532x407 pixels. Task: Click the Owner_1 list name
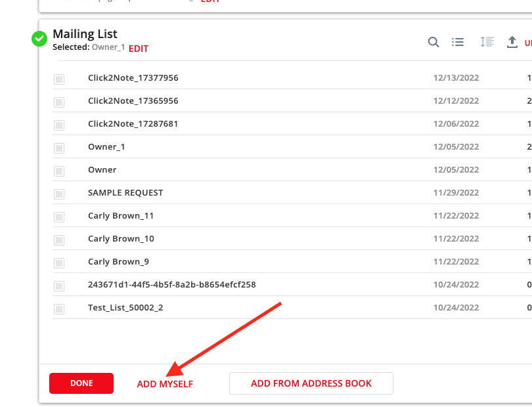106,147
